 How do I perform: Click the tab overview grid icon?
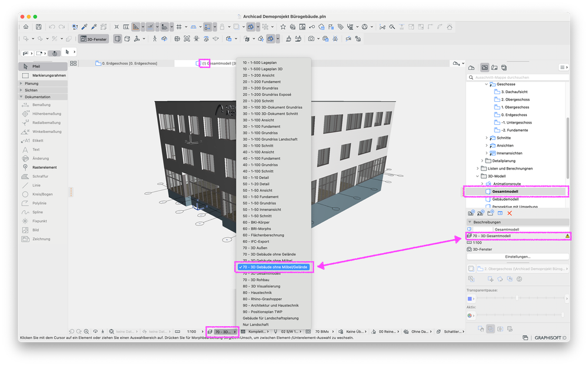74,64
